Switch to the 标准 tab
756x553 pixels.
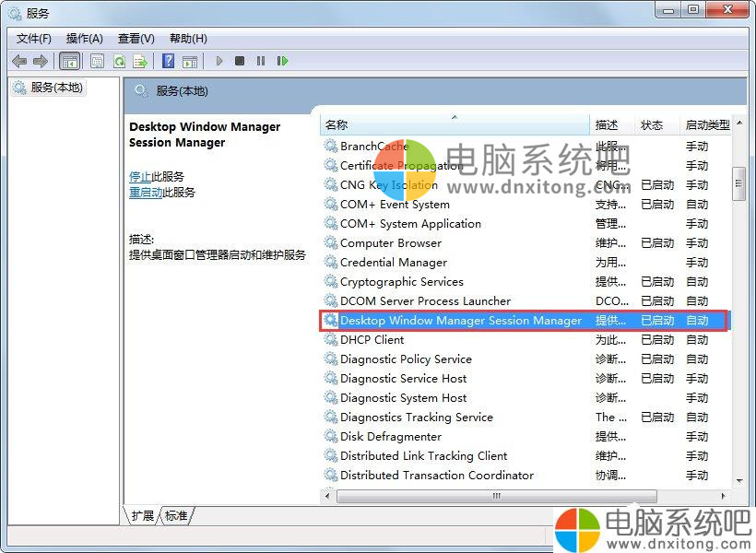tap(176, 515)
